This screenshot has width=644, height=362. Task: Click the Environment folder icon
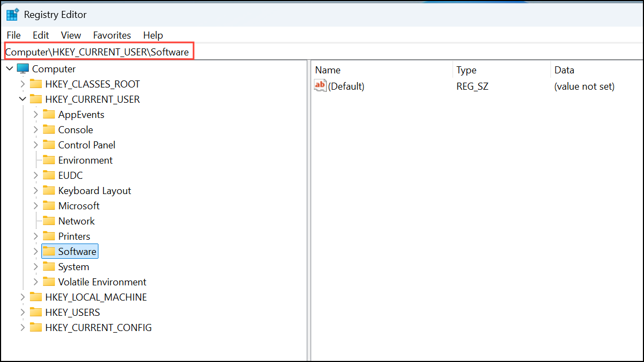pyautogui.click(x=49, y=160)
